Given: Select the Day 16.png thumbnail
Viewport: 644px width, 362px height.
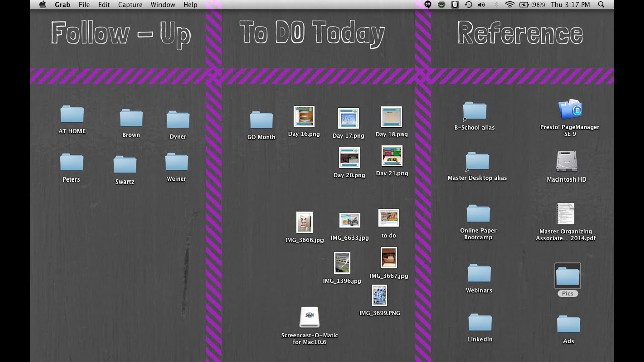Looking at the screenshot, I should (304, 117).
